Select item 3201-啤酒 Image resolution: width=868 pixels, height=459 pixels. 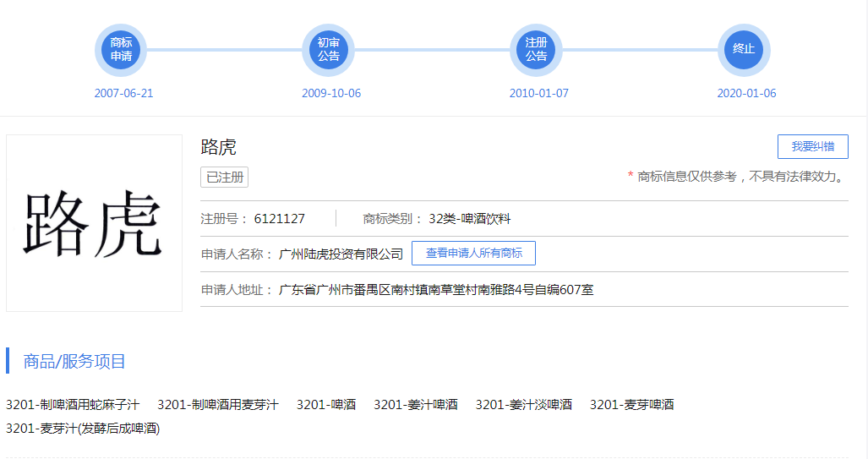point(326,405)
